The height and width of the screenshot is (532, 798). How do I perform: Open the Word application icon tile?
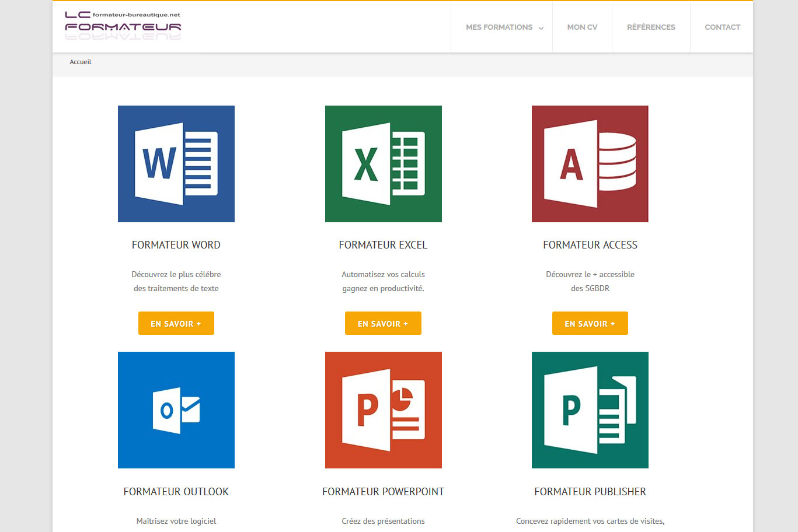point(176,164)
